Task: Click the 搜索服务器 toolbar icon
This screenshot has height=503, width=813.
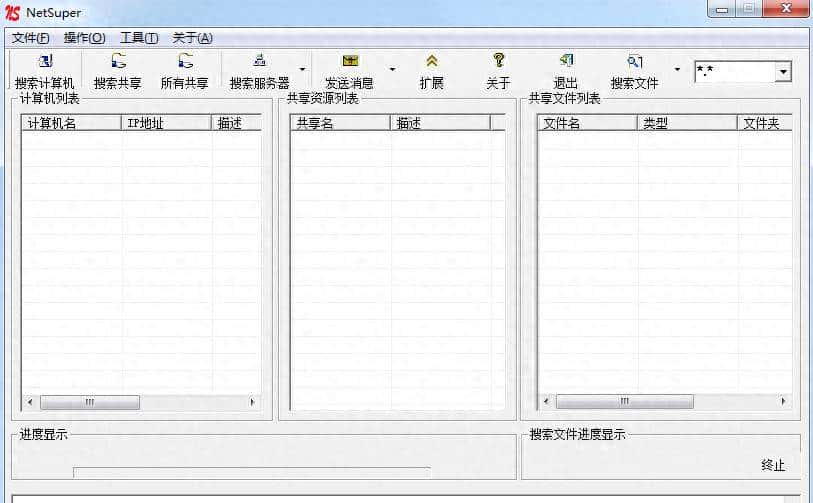Action: tap(260, 61)
